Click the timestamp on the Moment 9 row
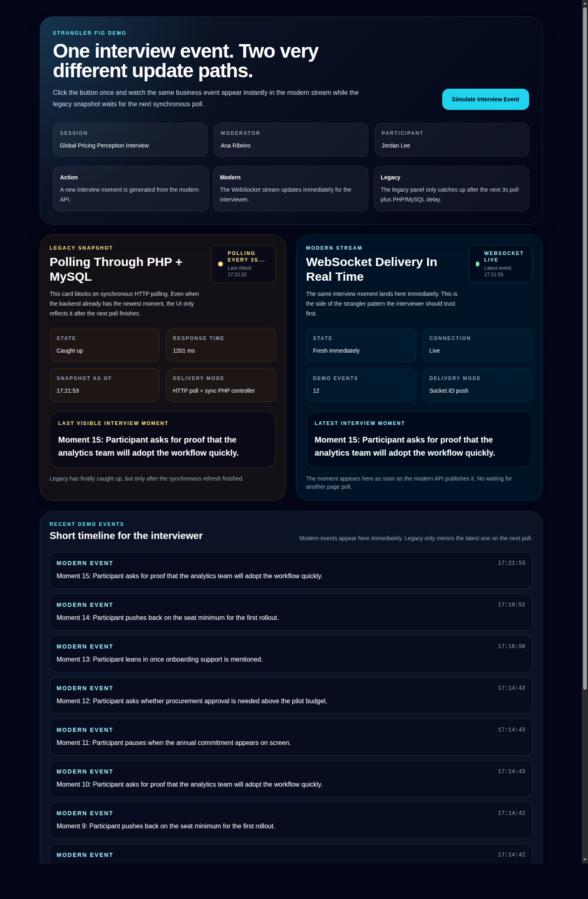588x899 pixels. coord(512,813)
